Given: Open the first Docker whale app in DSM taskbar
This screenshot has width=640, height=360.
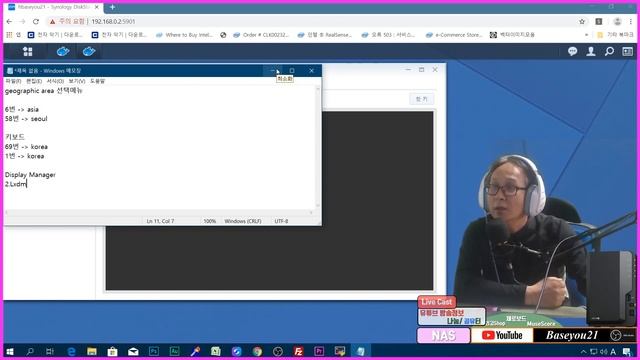Looking at the screenshot, I should point(63,51).
